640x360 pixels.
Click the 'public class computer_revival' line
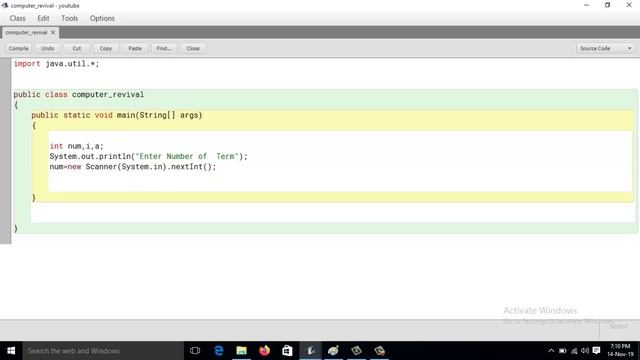click(x=79, y=94)
